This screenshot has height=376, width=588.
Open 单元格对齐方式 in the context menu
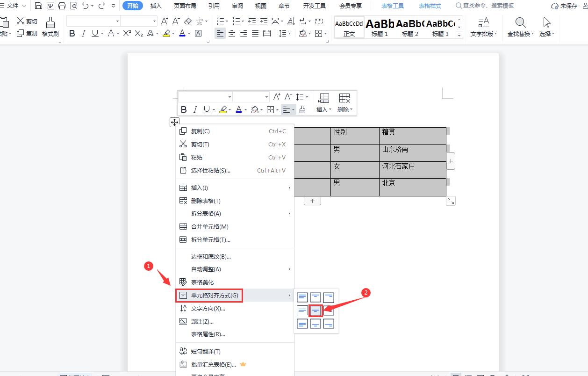(215, 295)
